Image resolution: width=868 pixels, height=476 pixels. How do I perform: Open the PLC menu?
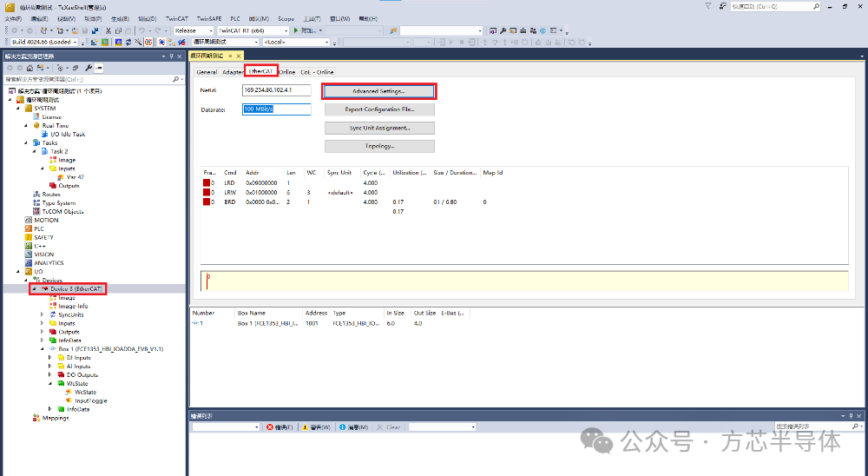(x=235, y=19)
